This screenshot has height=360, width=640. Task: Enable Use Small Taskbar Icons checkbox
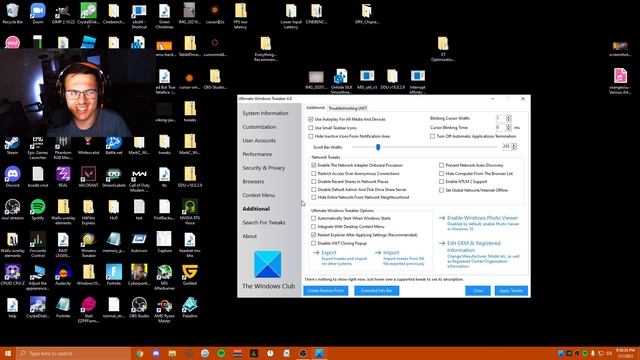coord(311,128)
